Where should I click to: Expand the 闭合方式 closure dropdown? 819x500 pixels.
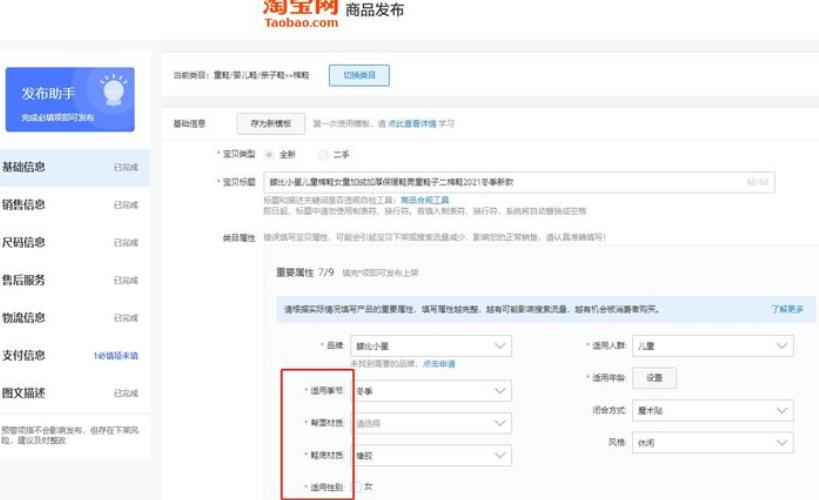click(x=714, y=410)
